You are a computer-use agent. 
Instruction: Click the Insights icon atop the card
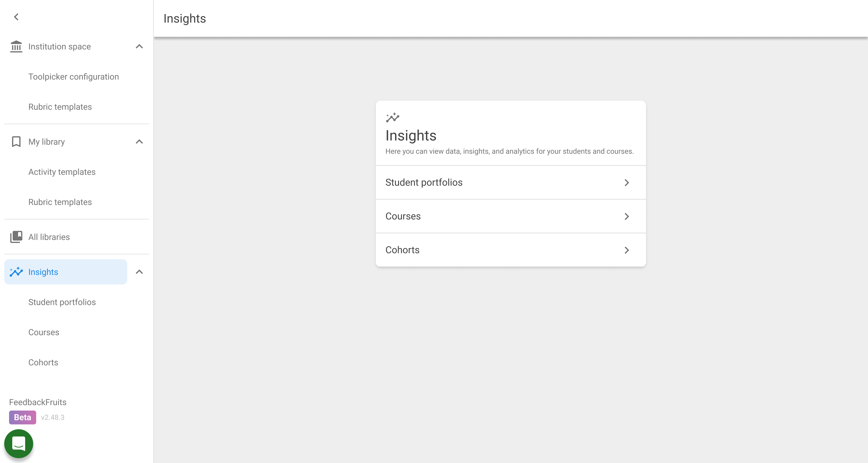392,118
